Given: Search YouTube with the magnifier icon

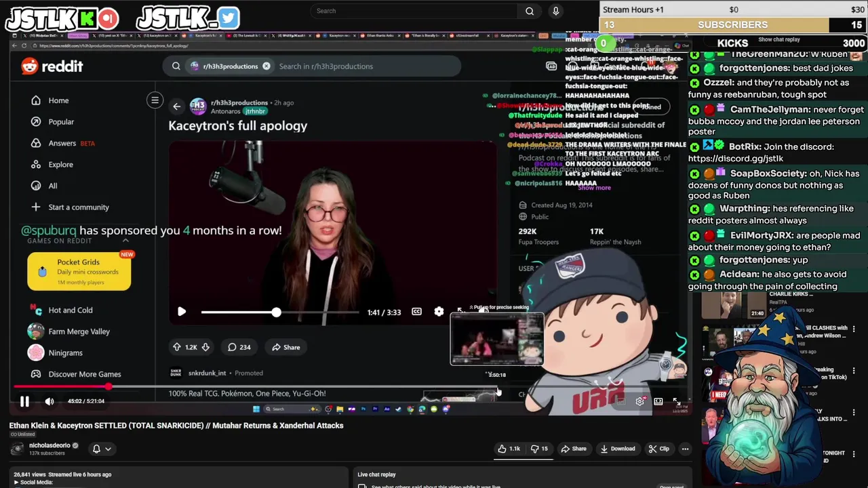Looking at the screenshot, I should (530, 11).
